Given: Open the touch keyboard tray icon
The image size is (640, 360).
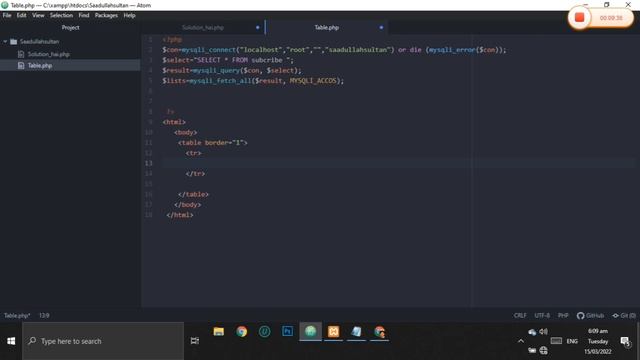Looking at the screenshot, I should pyautogui.click(x=556, y=341).
